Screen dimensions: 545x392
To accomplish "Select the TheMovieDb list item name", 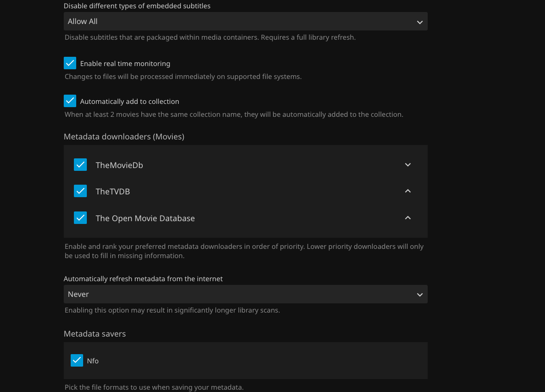I will click(119, 165).
